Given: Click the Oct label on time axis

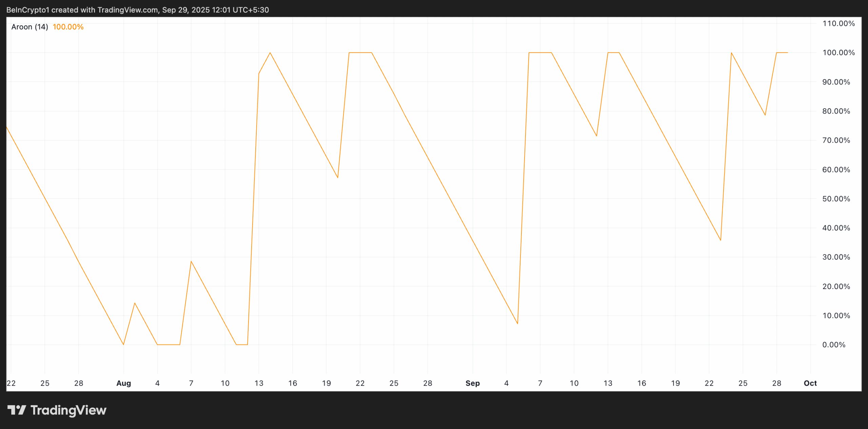Looking at the screenshot, I should [810, 383].
